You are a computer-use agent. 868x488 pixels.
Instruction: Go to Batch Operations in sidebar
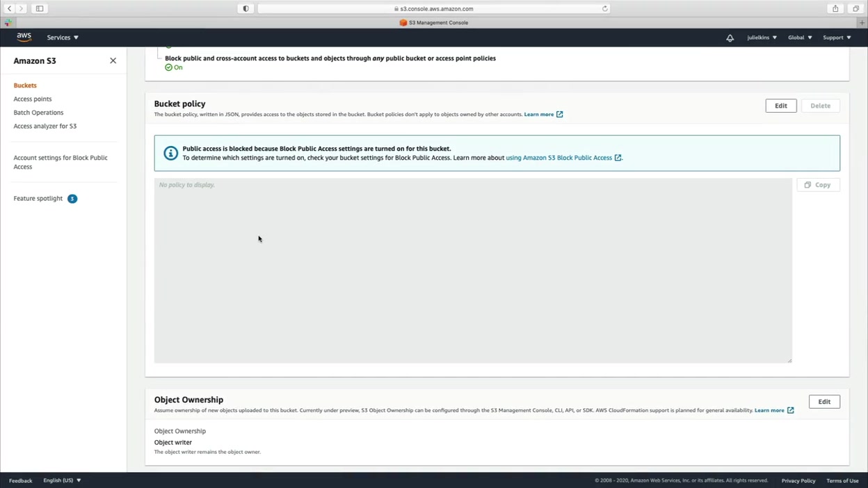[x=38, y=113]
